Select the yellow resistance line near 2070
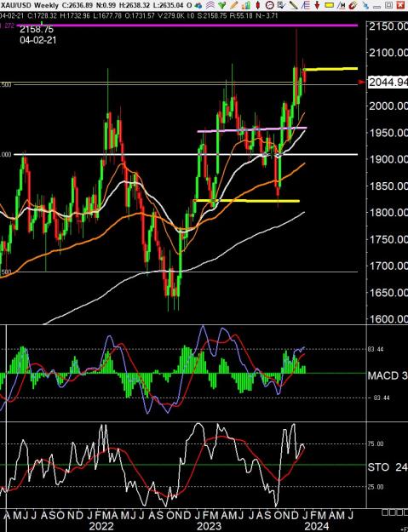This screenshot has height=532, width=408. click(330, 69)
